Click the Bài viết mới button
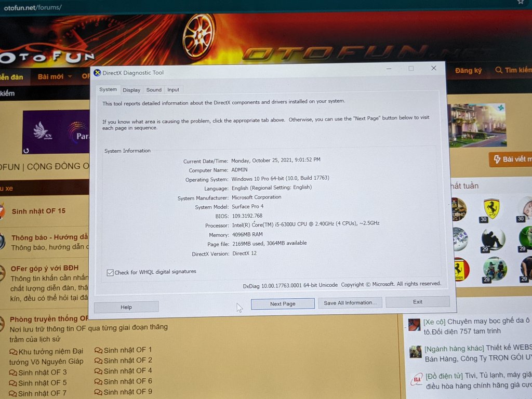 pos(511,159)
